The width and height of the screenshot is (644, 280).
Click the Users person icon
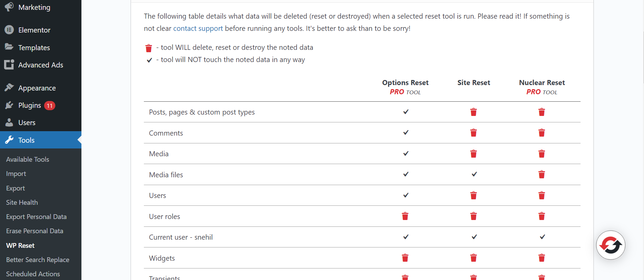[9, 122]
